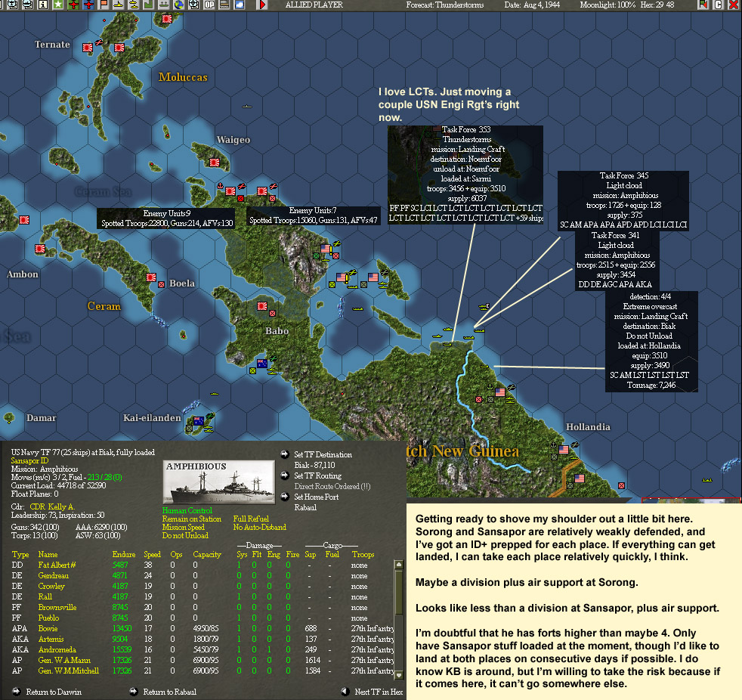Image resolution: width=742 pixels, height=700 pixels.
Task: Click the 'Forecast: Thunderstorms' status text
Action: point(445,5)
